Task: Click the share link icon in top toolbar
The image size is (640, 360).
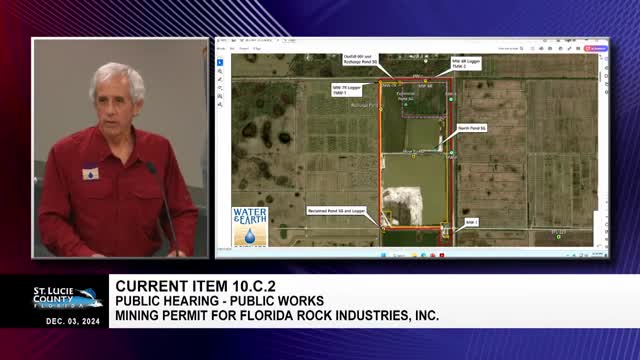Action: [569, 49]
